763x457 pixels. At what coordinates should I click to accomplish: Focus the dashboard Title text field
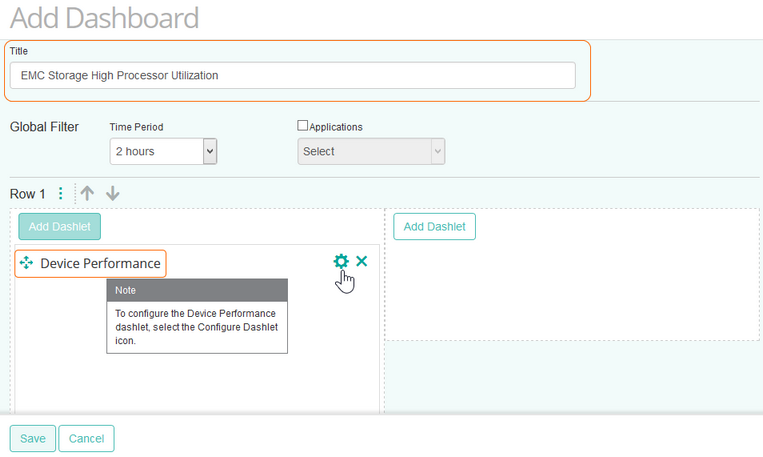tap(292, 75)
